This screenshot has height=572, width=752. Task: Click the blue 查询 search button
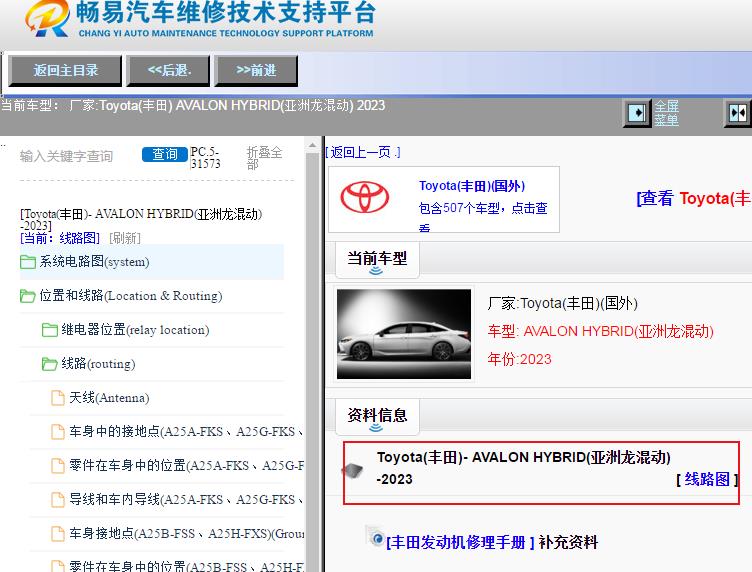164,154
